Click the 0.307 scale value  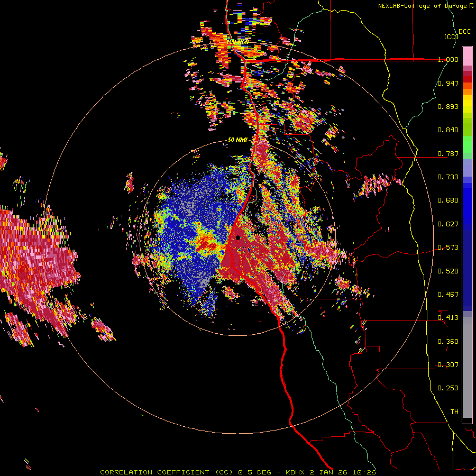point(448,365)
